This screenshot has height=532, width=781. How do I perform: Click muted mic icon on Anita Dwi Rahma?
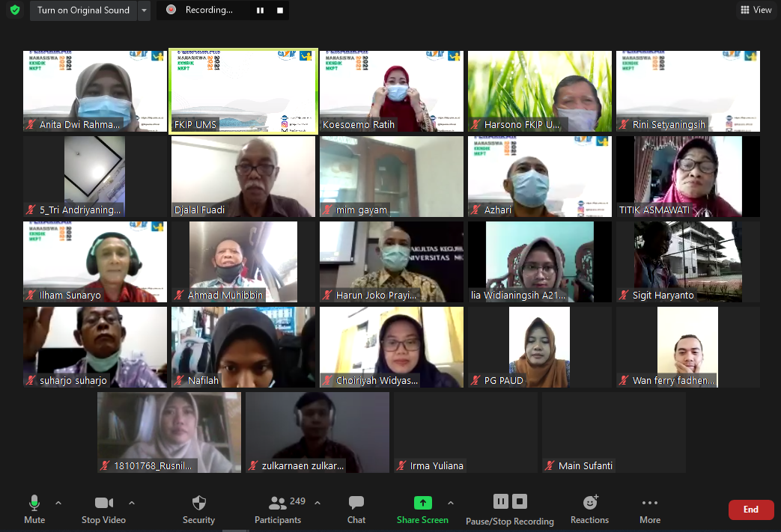[31, 124]
